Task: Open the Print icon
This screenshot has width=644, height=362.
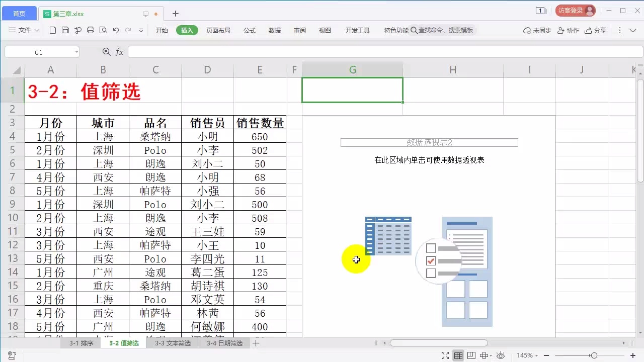Action: [x=91, y=30]
